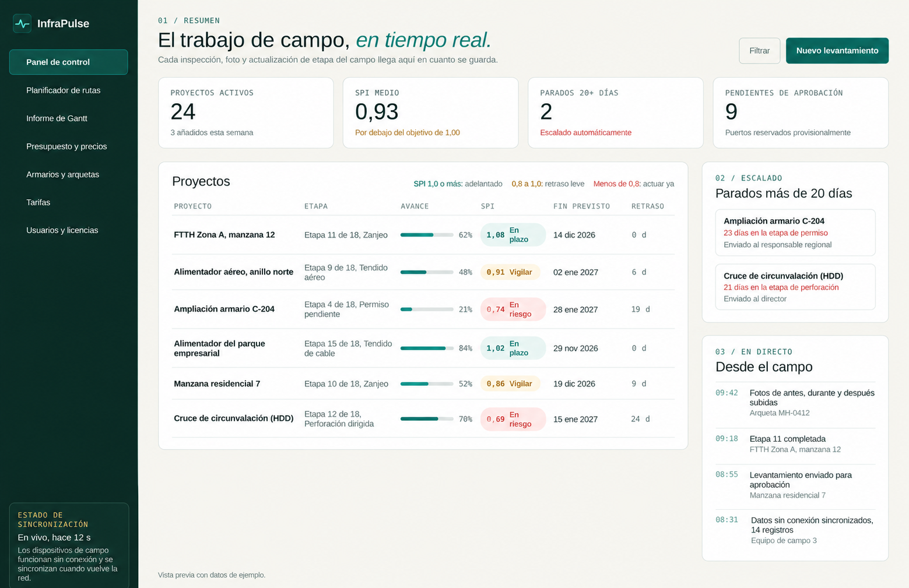Click the Retraso column header
Viewport: 909px width, 588px height.
647,206
